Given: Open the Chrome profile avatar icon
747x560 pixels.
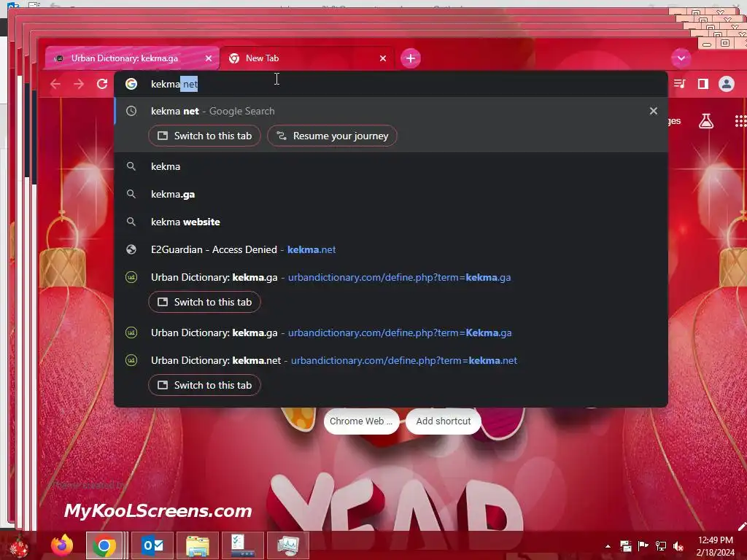Looking at the screenshot, I should [x=727, y=85].
